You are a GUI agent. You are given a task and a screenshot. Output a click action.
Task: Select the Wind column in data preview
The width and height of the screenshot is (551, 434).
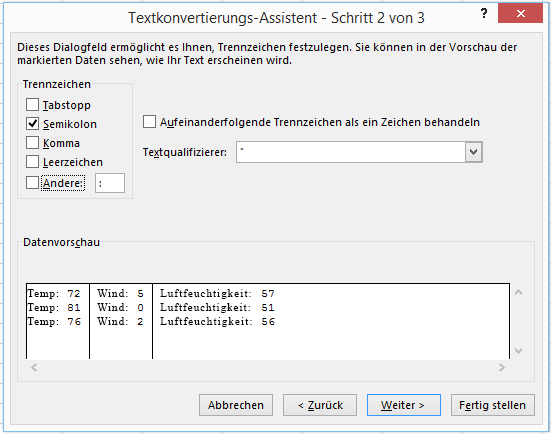(x=121, y=321)
